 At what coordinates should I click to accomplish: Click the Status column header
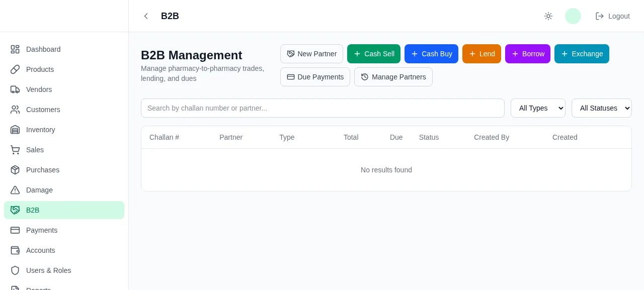coord(429,137)
